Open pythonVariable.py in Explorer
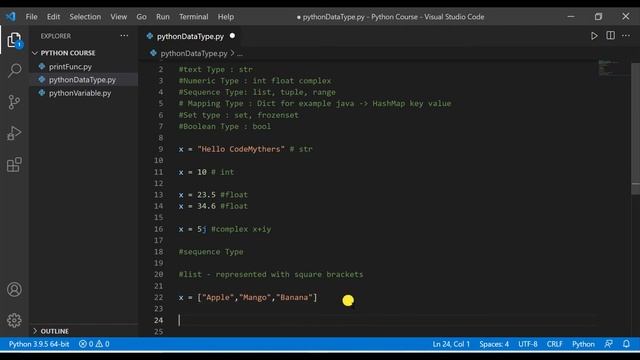 click(80, 93)
